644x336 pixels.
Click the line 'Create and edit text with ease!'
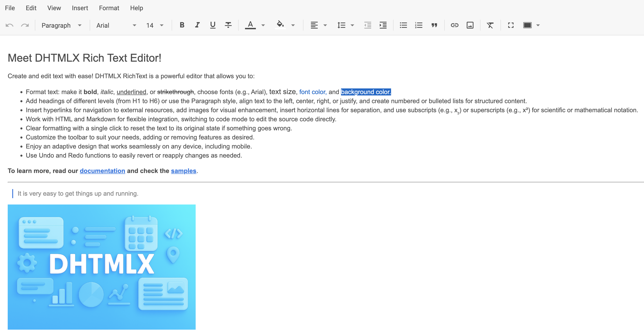(131, 76)
